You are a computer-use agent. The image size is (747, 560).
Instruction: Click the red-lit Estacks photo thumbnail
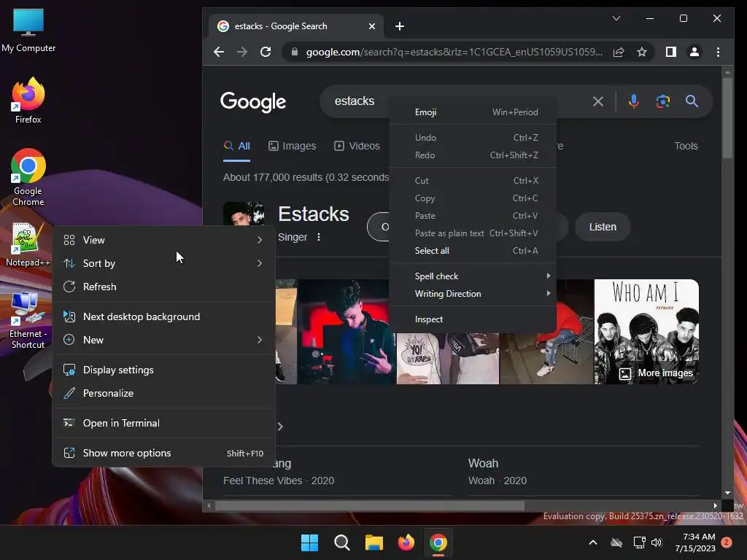pos(346,332)
